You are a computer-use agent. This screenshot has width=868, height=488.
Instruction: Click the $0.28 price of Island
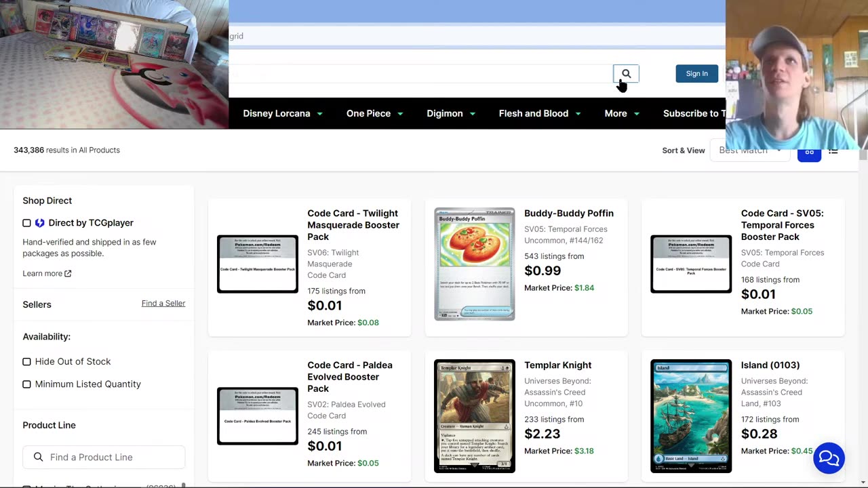click(x=759, y=434)
